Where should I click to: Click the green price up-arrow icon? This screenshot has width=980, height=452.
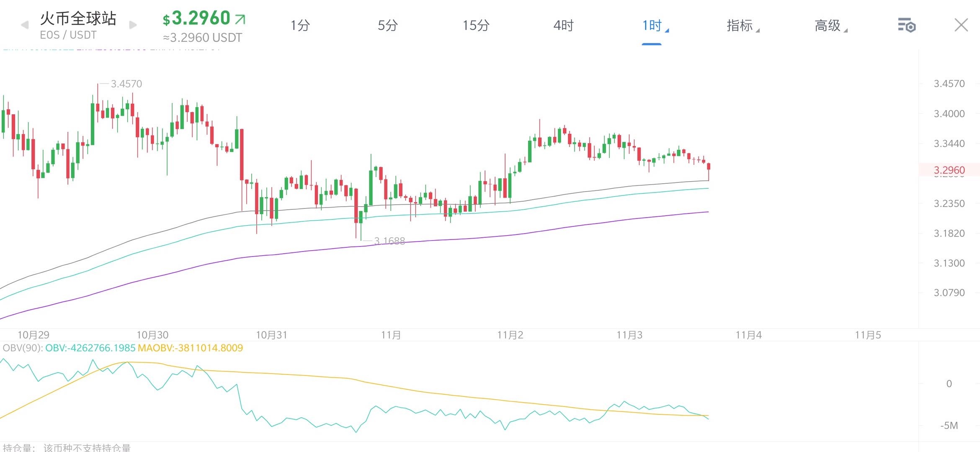coord(240,19)
